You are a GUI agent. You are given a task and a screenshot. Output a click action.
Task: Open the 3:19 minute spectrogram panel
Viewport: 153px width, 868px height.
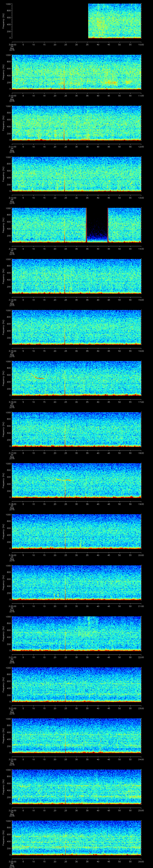click(x=77, y=531)
